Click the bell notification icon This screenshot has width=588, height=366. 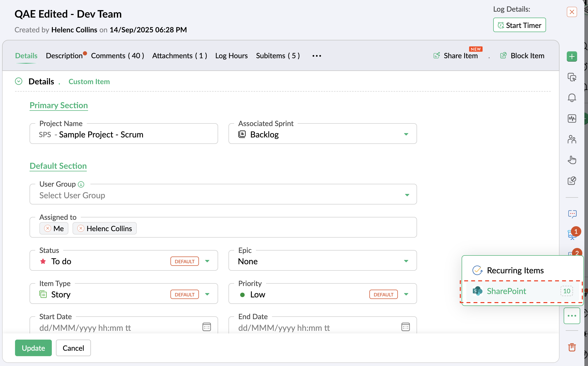pyautogui.click(x=572, y=98)
